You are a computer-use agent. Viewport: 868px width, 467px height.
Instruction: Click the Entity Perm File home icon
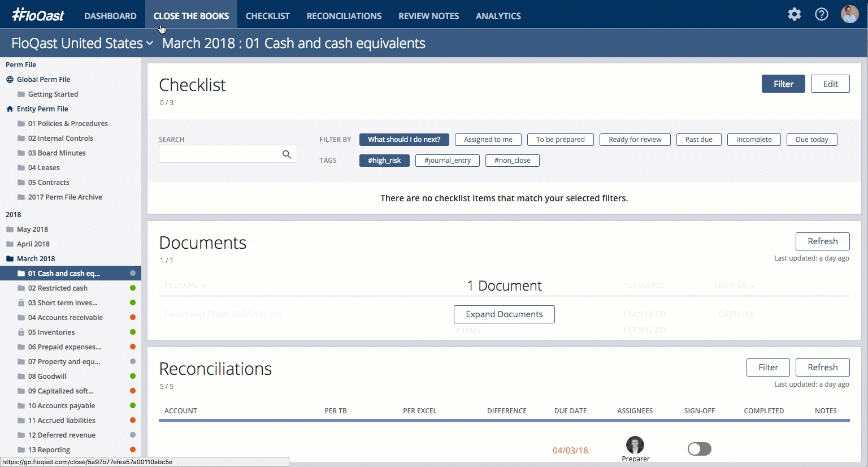pos(10,109)
